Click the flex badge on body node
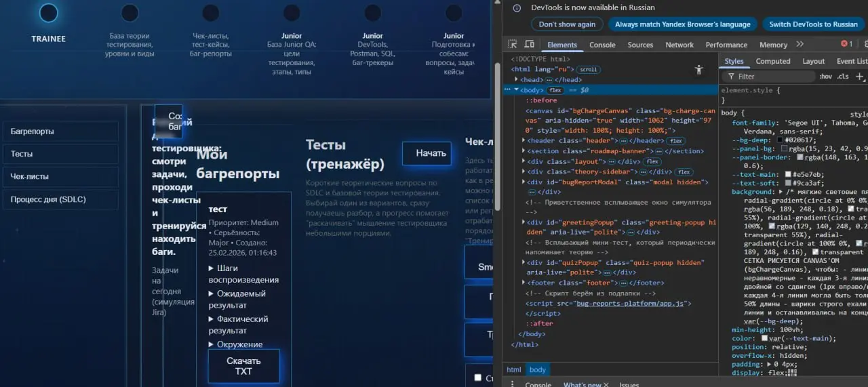 pos(555,89)
